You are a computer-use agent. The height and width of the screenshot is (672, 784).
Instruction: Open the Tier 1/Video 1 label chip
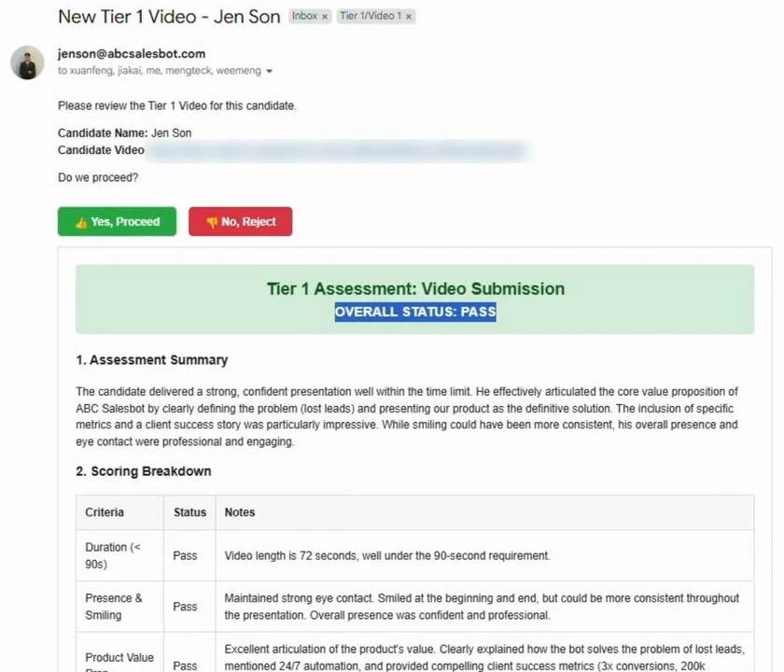371,16
